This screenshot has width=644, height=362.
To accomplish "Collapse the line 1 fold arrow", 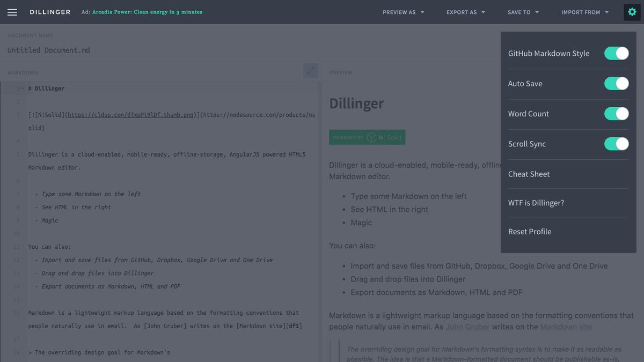I will [x=23, y=88].
